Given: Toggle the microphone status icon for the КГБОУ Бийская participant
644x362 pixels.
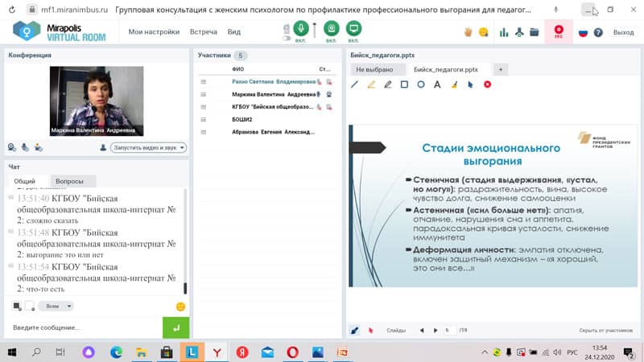Looking at the screenshot, I should (319, 107).
